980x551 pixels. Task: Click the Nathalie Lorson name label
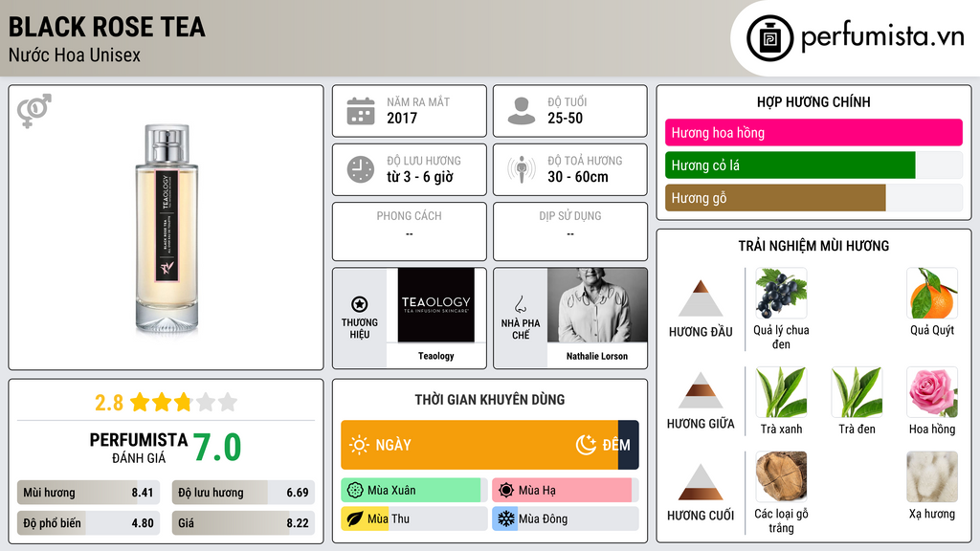pyautogui.click(x=597, y=356)
